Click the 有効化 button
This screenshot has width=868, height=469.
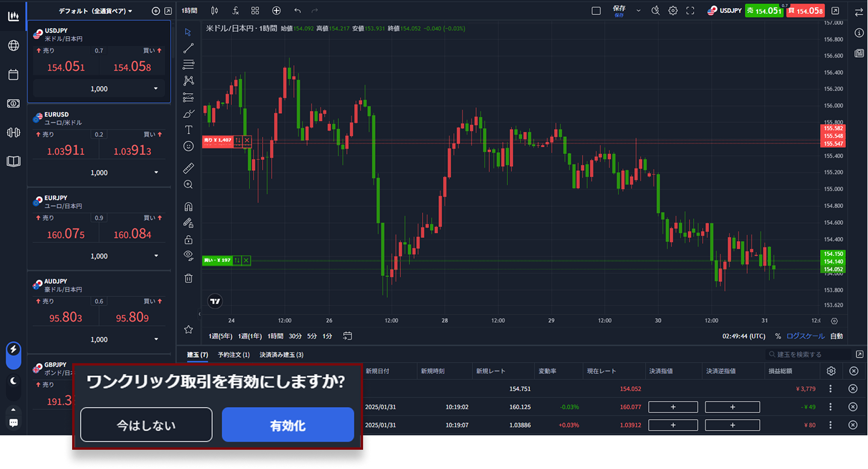[x=287, y=425]
